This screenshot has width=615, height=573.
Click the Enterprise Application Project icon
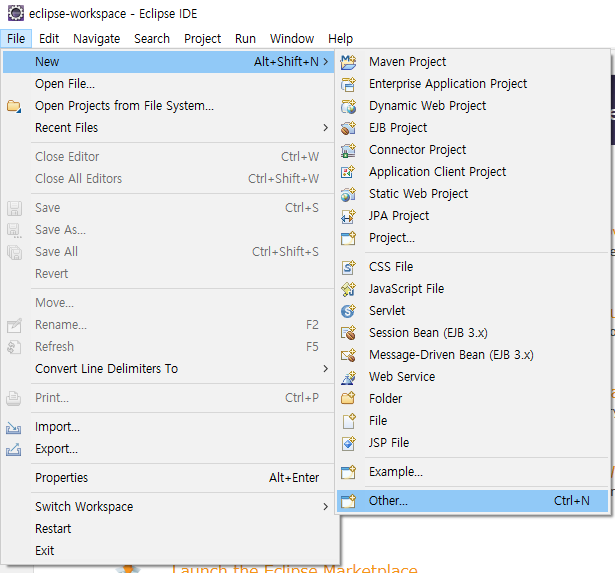348,84
